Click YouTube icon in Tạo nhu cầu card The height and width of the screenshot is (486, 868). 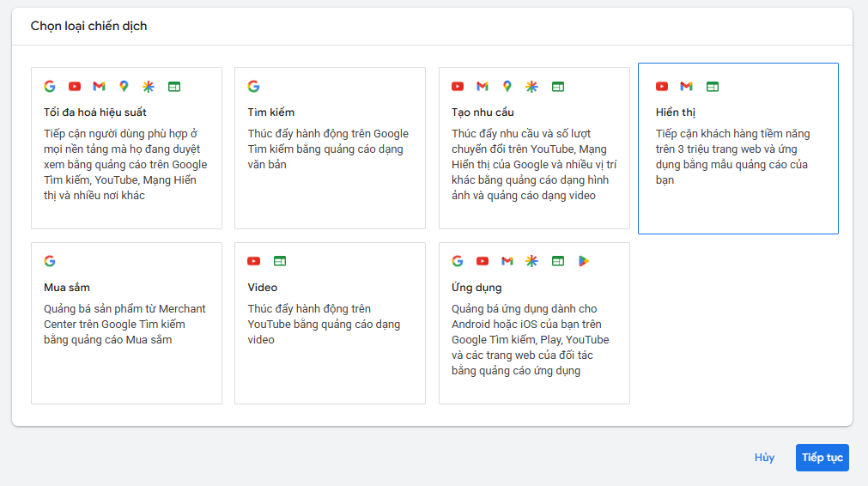point(458,87)
